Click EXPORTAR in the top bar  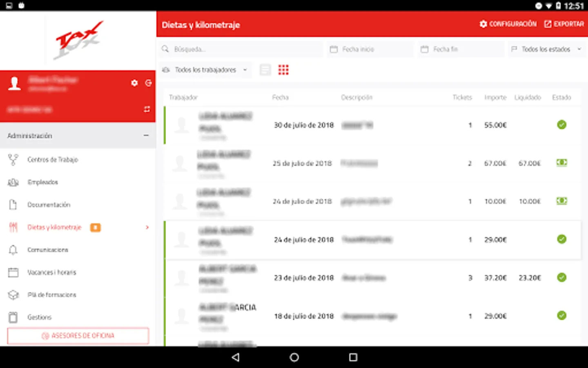click(x=563, y=24)
